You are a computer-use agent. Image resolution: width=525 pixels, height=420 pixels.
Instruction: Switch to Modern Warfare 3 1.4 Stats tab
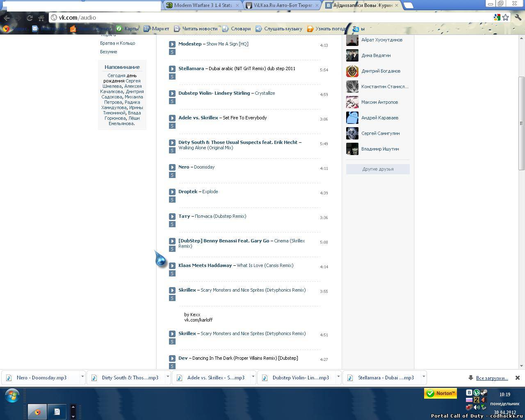click(x=203, y=5)
